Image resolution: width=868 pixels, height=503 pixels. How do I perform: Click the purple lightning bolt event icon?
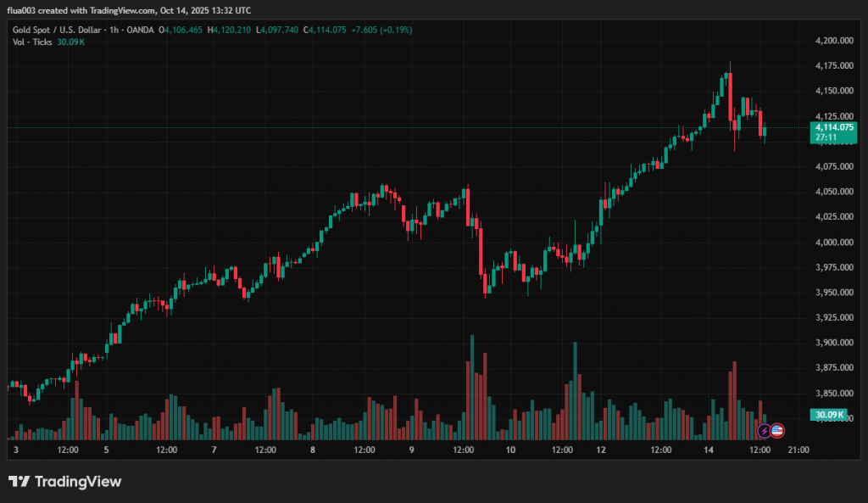(764, 431)
